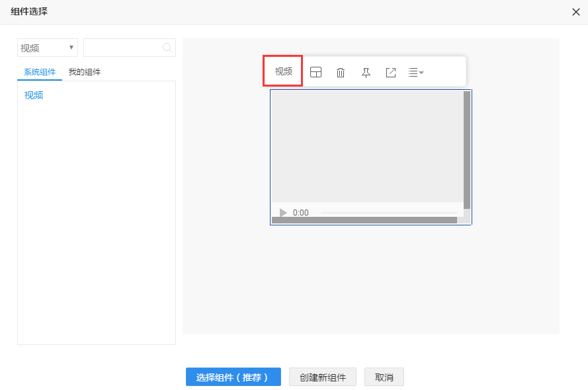Select 视频 item in component list
The height and width of the screenshot is (390, 588).
point(34,95)
